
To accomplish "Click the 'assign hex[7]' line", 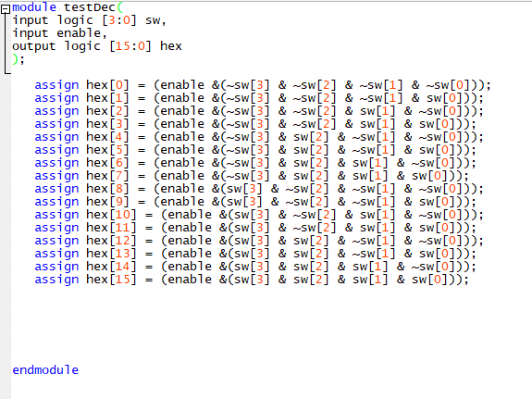I will [252, 176].
